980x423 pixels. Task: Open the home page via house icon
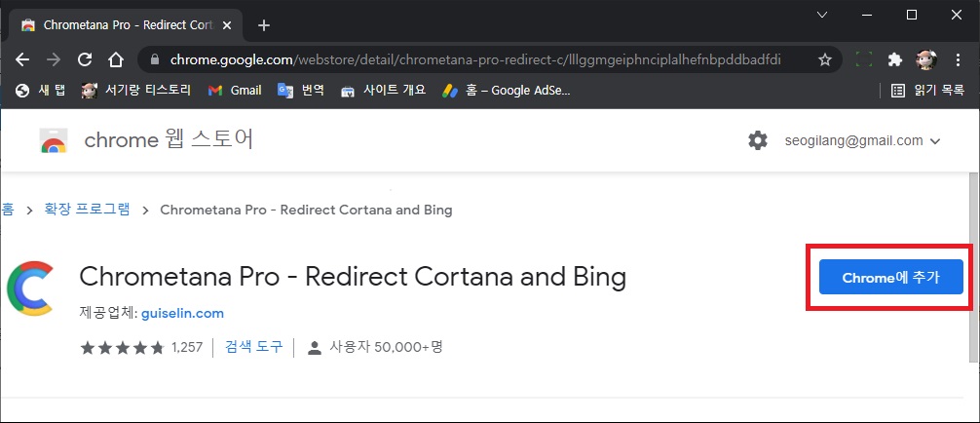click(x=115, y=60)
